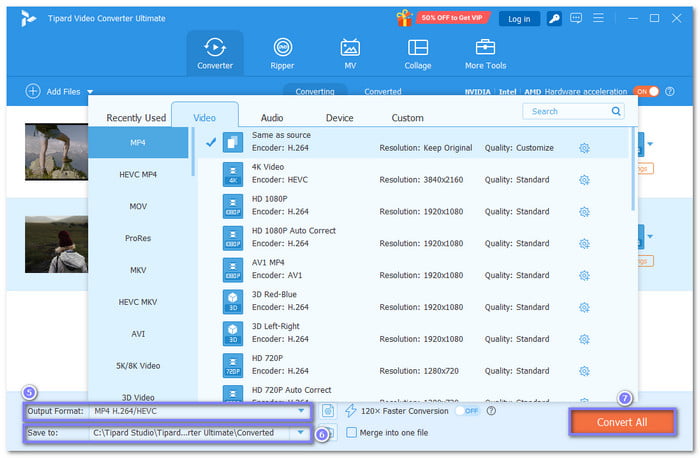
Task: Click the key register icon
Action: 554,18
